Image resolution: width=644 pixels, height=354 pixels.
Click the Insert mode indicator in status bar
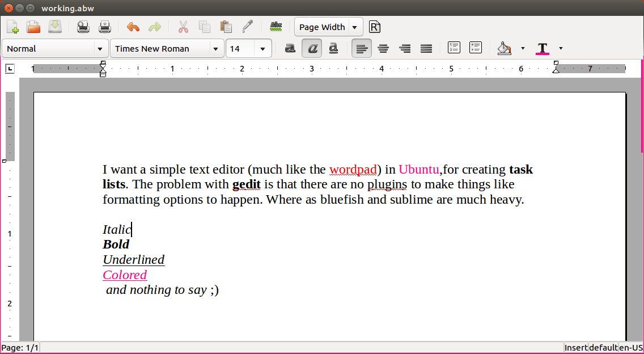576,348
